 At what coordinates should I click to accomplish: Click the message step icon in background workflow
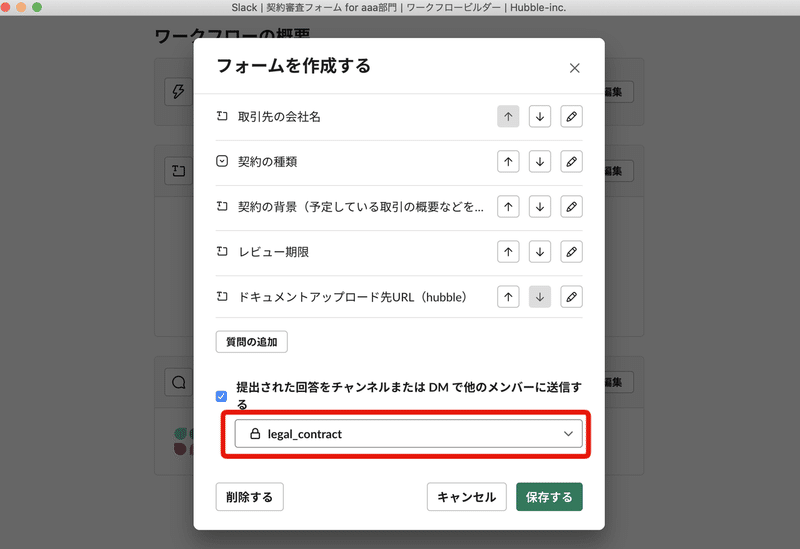[178, 382]
